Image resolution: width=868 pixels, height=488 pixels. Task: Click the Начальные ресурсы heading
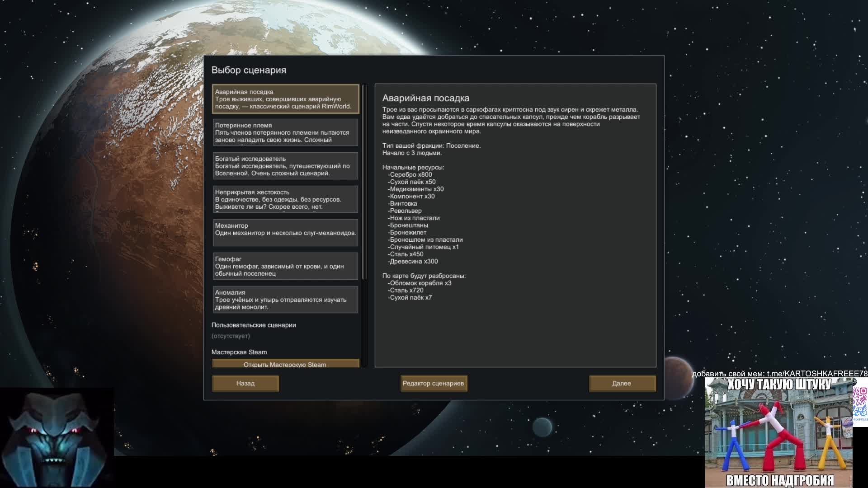pyautogui.click(x=413, y=167)
